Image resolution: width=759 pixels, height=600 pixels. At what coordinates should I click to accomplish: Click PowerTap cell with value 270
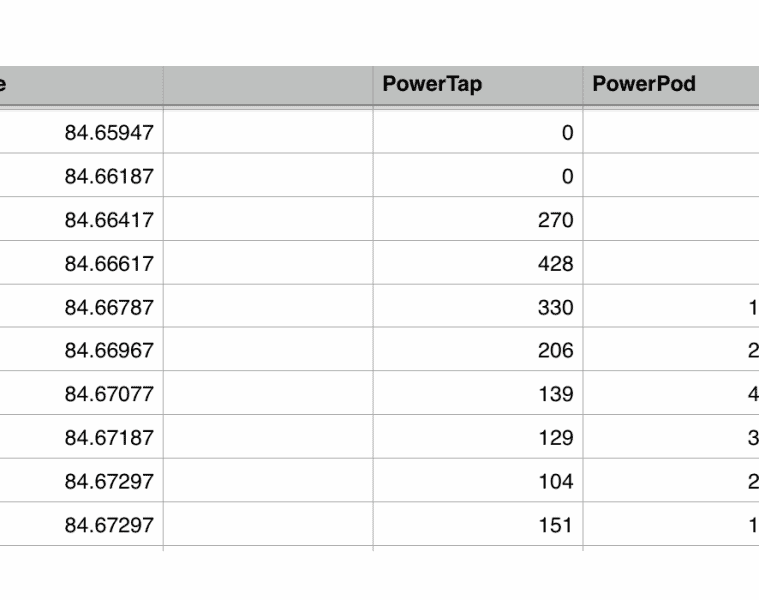pyautogui.click(x=477, y=220)
